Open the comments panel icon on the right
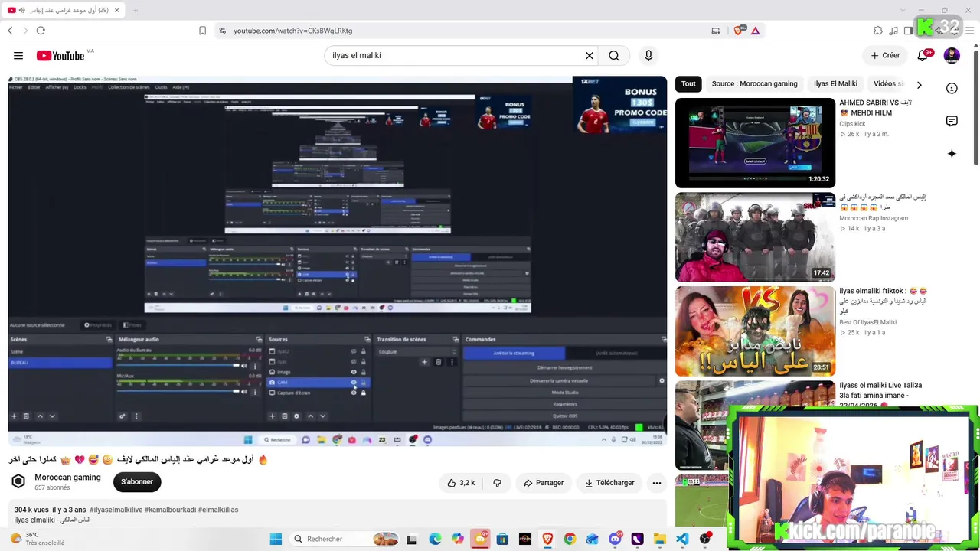980x551 pixels. click(x=952, y=121)
